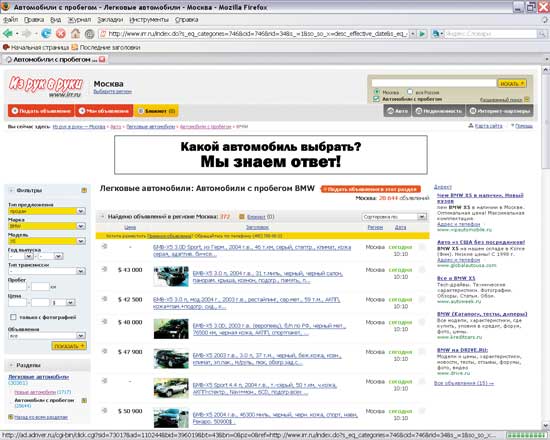
Task: Click the green Go arrow beside address bar
Action: pyautogui.click(x=422, y=34)
